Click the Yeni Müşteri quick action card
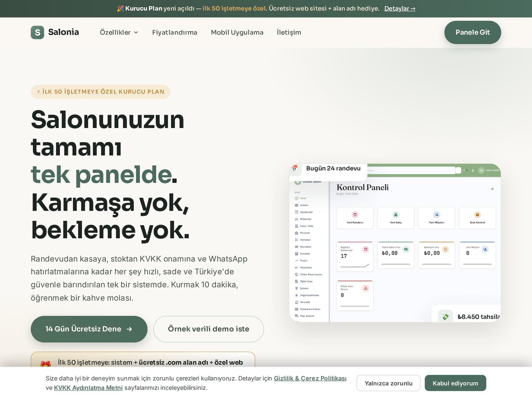 click(x=436, y=218)
